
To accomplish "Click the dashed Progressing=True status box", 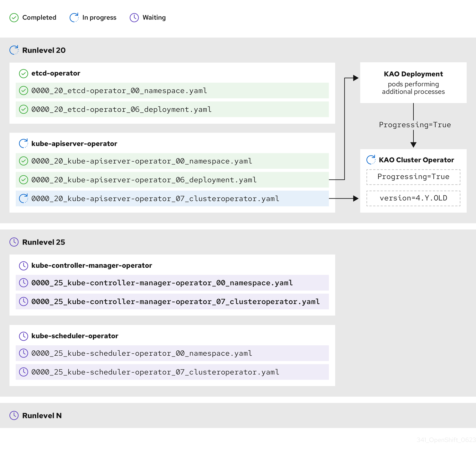I will 413,177.
